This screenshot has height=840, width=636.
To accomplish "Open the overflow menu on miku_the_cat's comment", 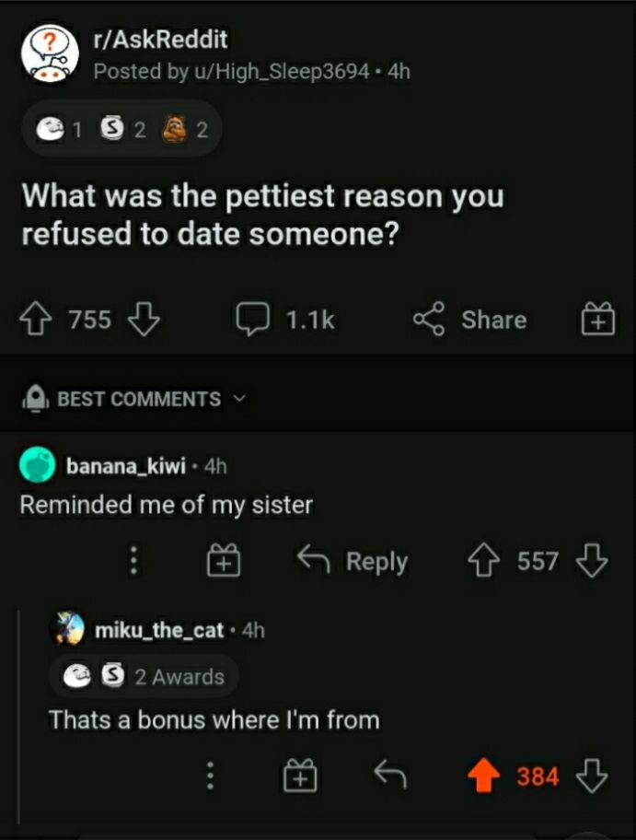I will [210, 776].
